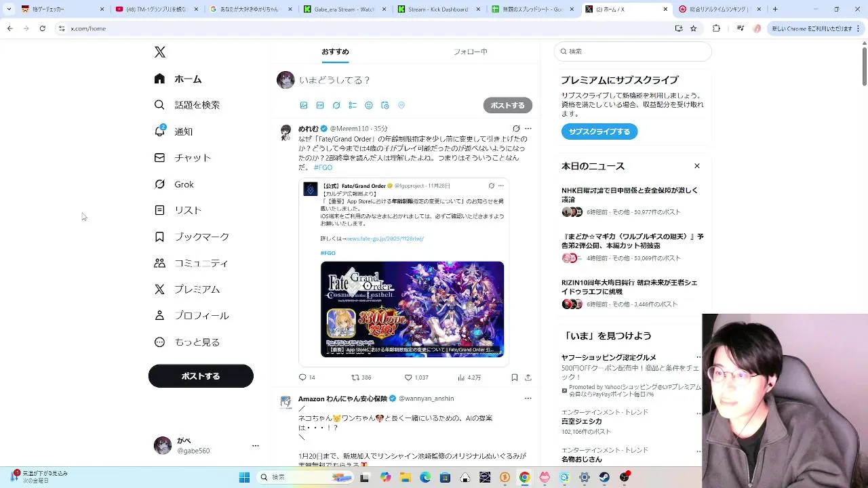Add GIF icon in composer

pyautogui.click(x=320, y=106)
